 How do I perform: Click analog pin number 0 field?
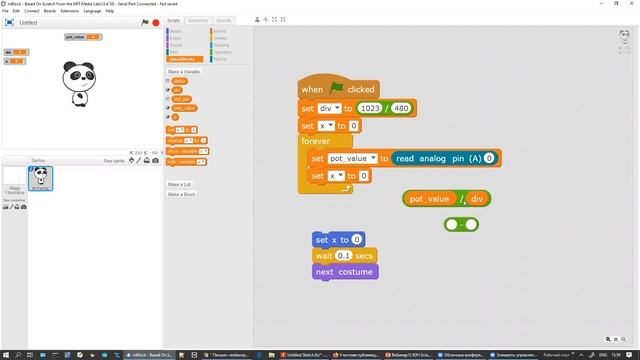[x=489, y=158]
